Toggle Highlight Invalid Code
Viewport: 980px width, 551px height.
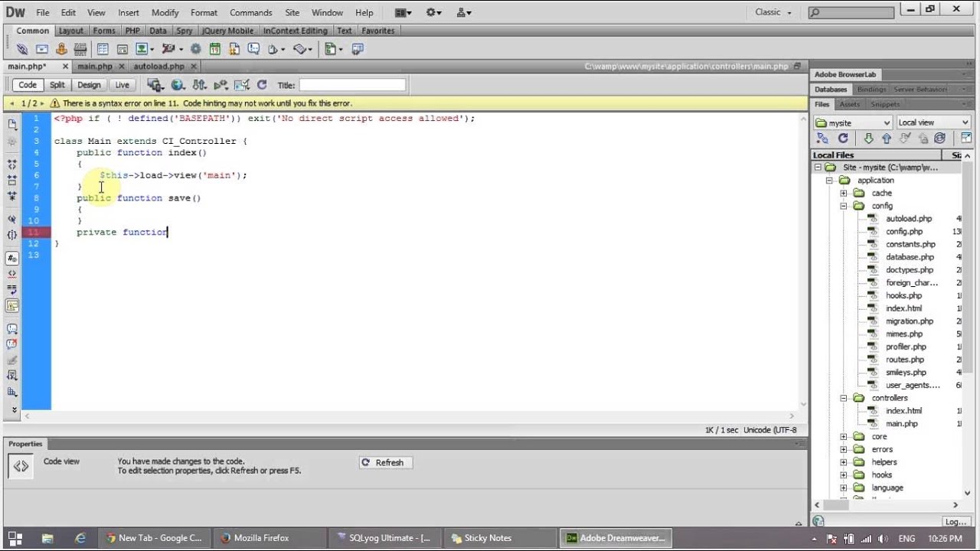(x=12, y=273)
